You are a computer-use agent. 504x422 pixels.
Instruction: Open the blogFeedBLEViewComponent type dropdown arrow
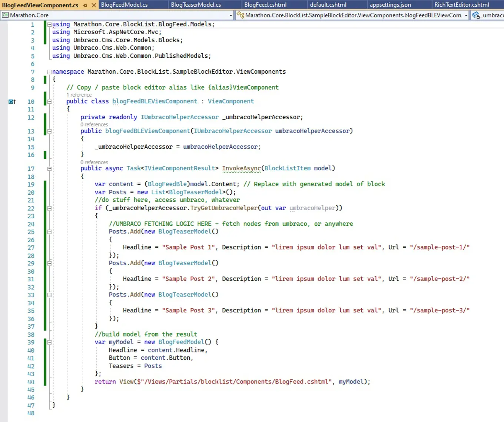tap(466, 15)
